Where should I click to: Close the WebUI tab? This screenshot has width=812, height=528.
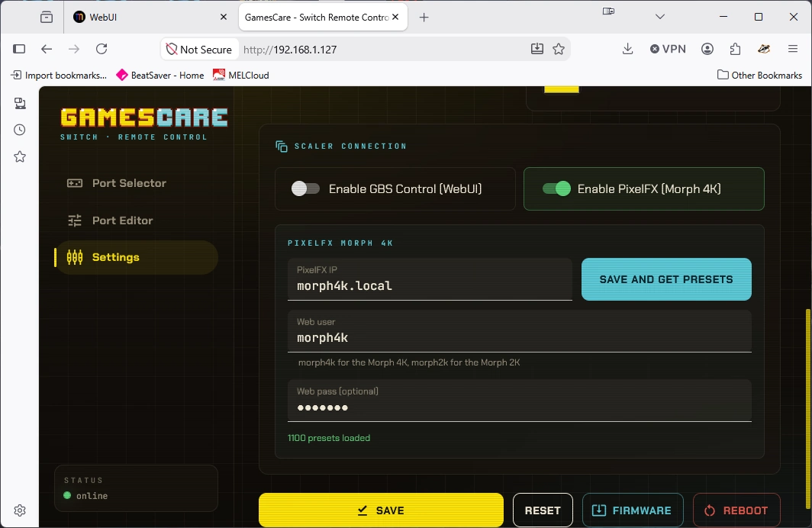224,17
